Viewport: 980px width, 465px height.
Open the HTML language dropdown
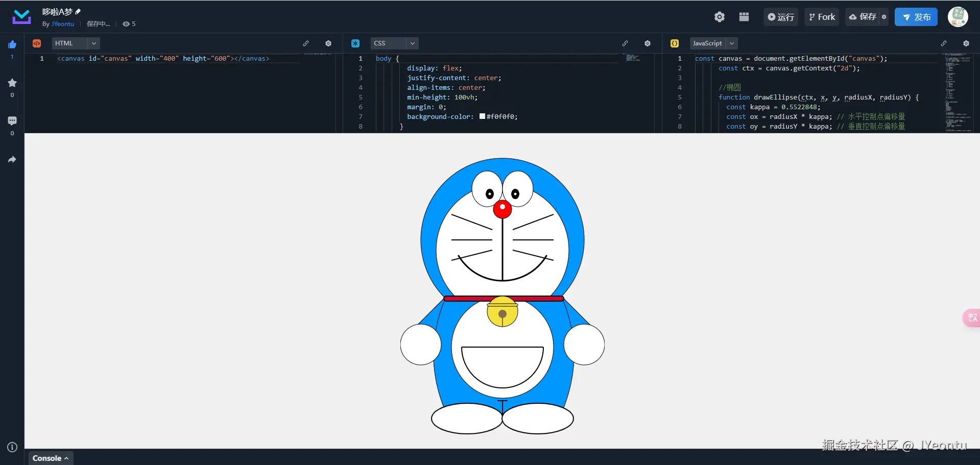click(x=76, y=43)
